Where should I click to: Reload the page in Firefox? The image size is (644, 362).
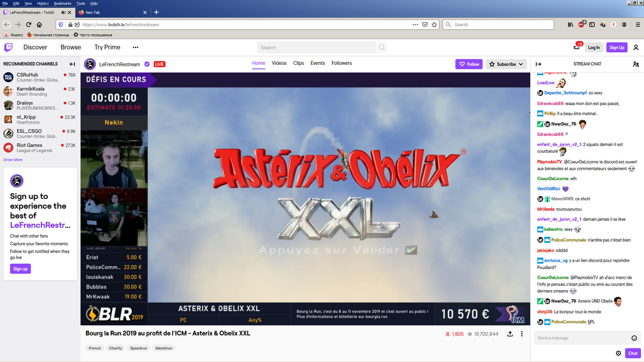point(29,24)
